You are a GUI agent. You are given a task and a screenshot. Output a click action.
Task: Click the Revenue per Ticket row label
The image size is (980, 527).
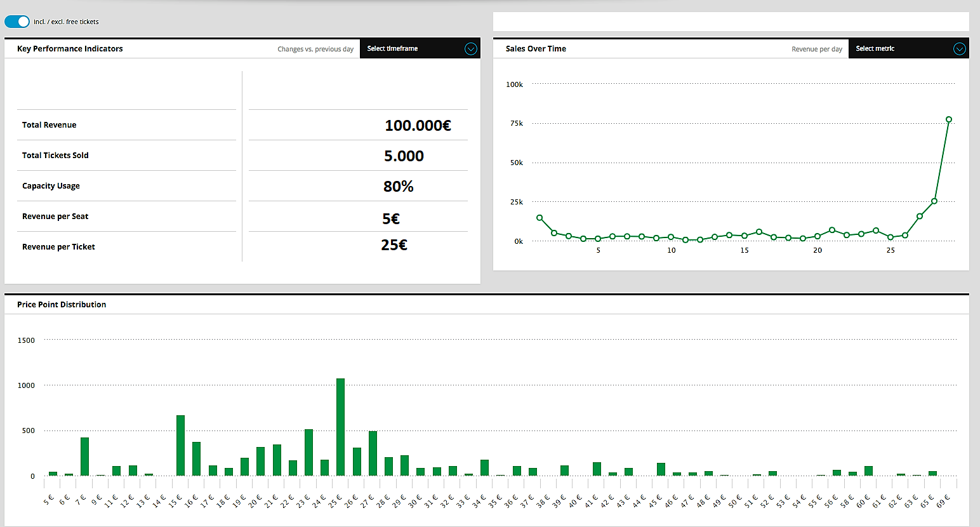pos(58,247)
